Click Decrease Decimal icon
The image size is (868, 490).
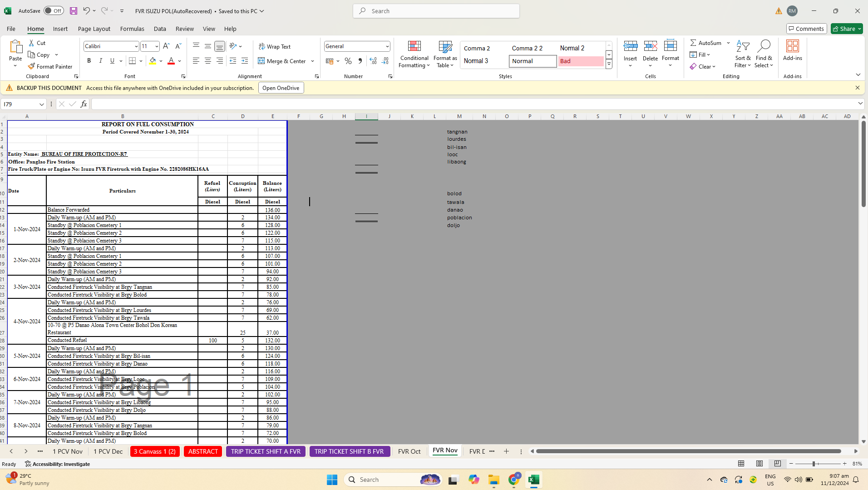385,61
